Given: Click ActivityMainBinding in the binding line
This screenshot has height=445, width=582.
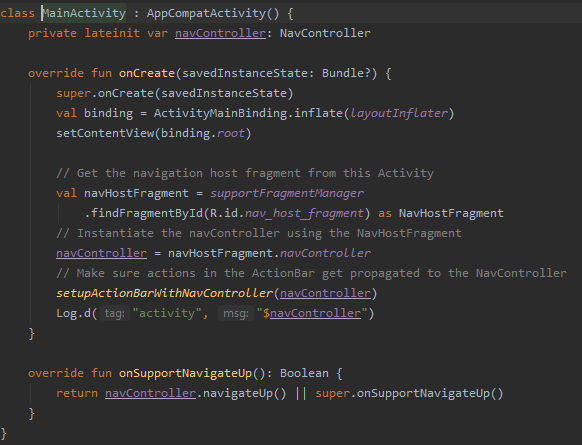Looking at the screenshot, I should [x=220, y=113].
